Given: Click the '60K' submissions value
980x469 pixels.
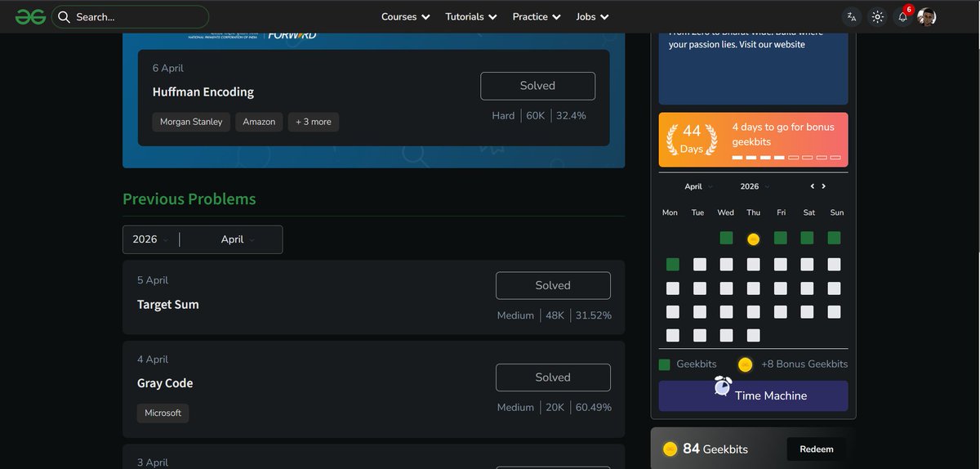Looking at the screenshot, I should (535, 116).
